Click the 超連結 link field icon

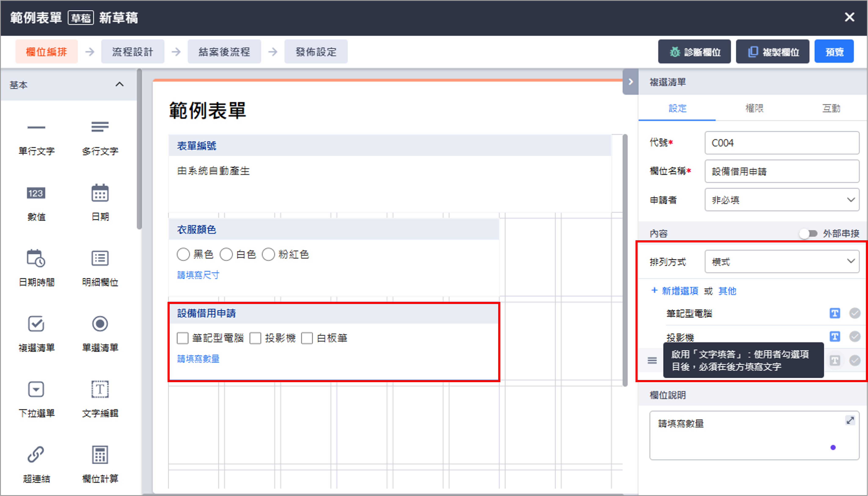(x=36, y=455)
